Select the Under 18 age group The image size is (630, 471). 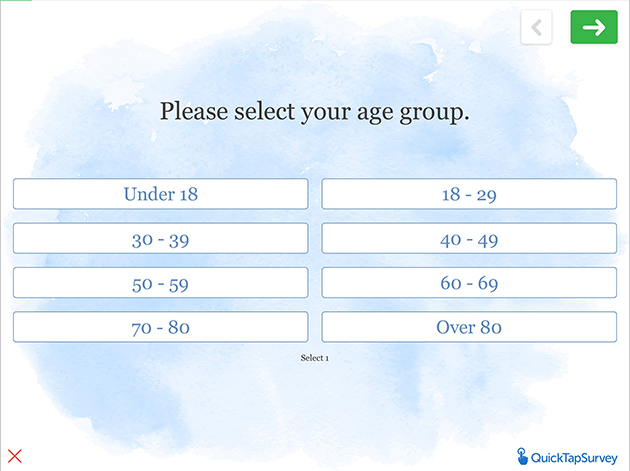point(161,194)
